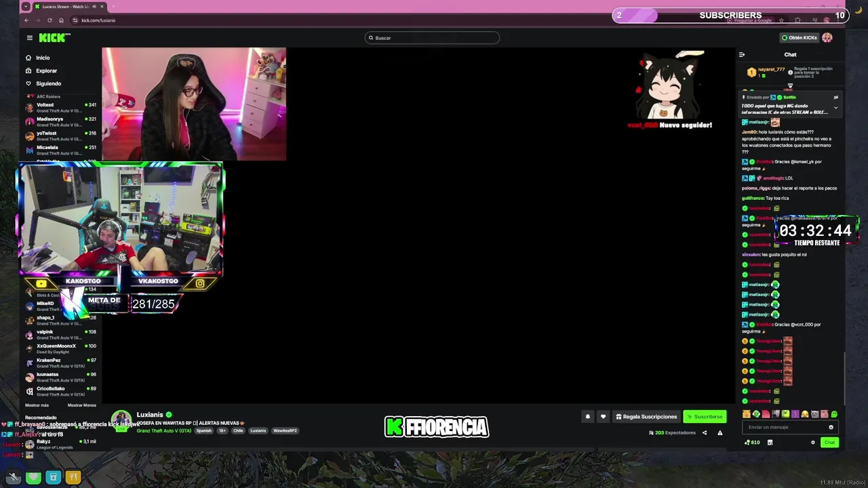
Task: Collapse list with Mostrar Menos
Action: [82, 405]
